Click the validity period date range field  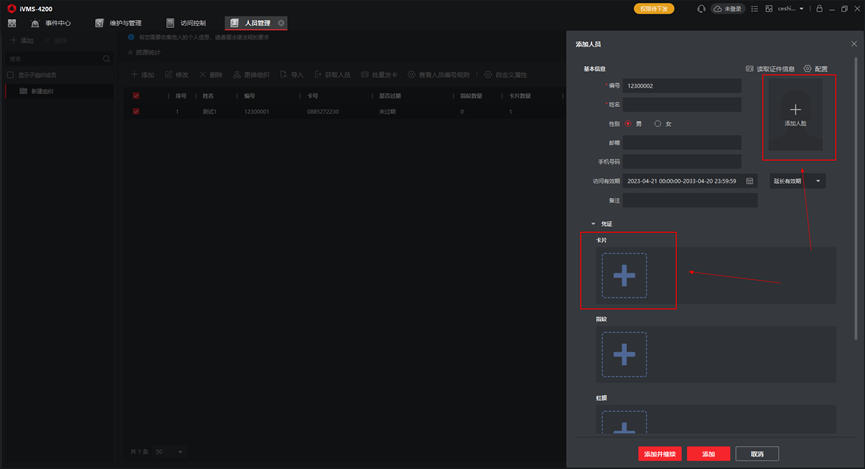(x=690, y=181)
